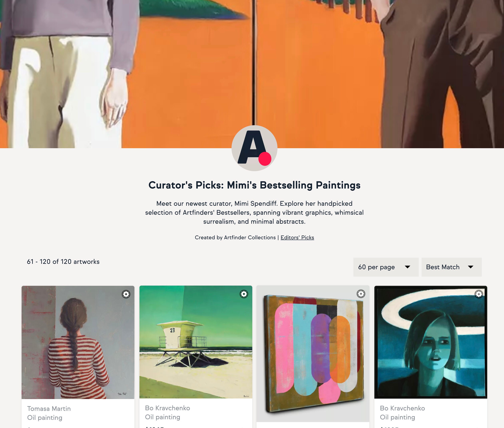Click the arrow beside 'Best Match'
Image resolution: width=504 pixels, height=428 pixels.
tap(470, 267)
